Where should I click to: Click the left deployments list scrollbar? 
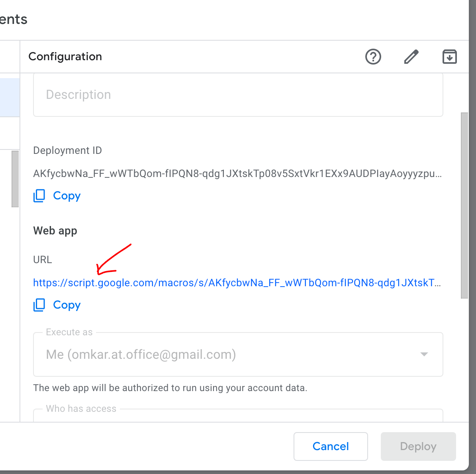15,179
